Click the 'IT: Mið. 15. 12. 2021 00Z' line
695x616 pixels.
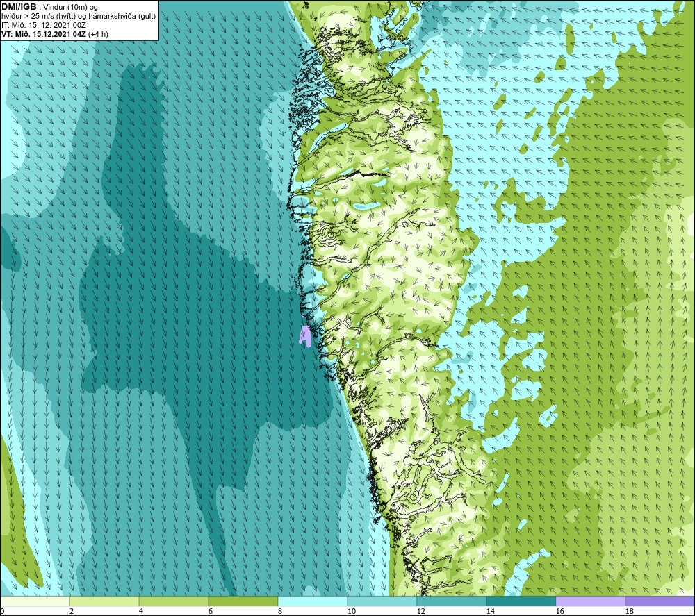(x=43, y=25)
